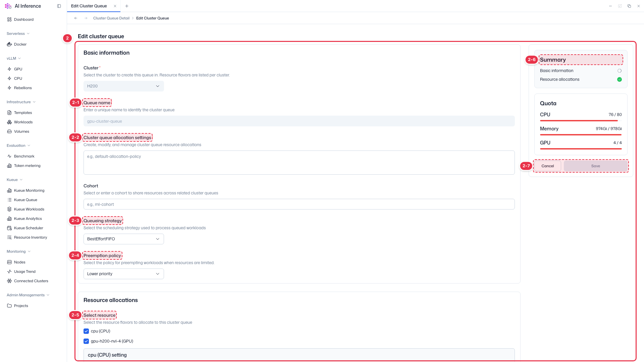Collapse the Infrastructure sidebar section

(x=21, y=102)
